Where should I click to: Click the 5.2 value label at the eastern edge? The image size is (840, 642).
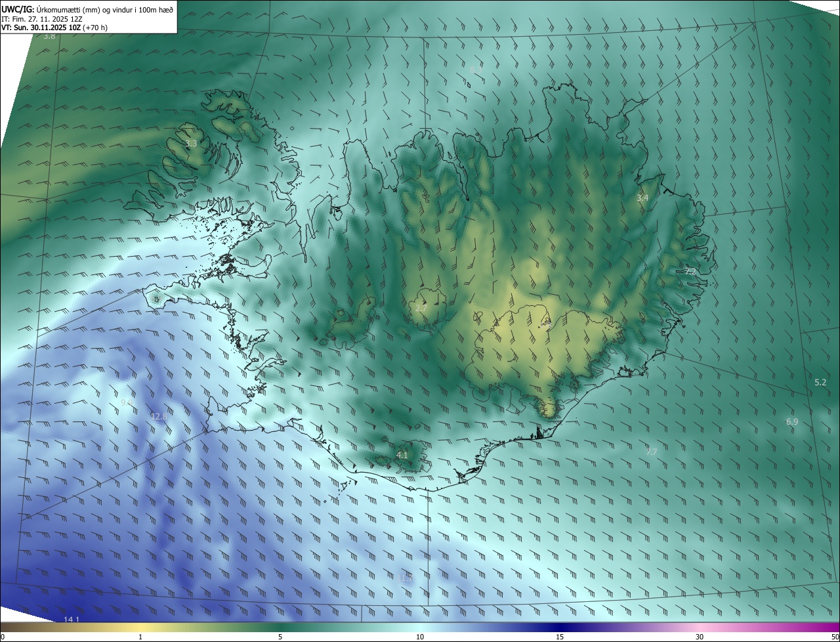point(820,382)
